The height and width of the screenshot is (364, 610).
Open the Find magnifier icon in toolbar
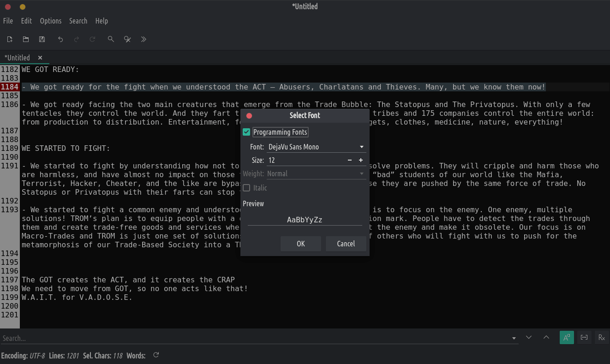click(x=111, y=39)
